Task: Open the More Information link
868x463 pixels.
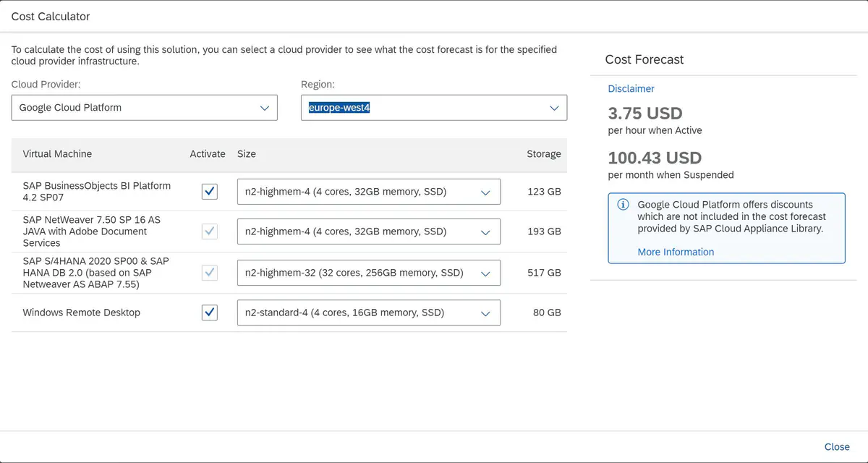Action: tap(676, 252)
